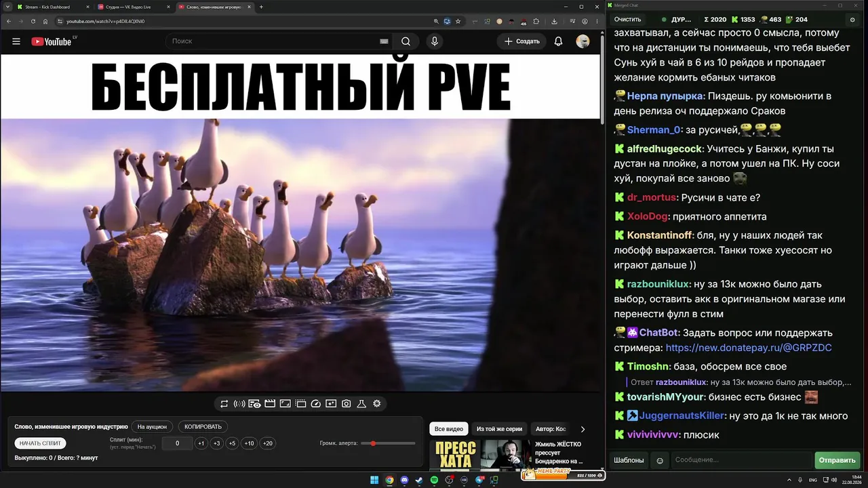Start voice search with microphone icon
Image resolution: width=868 pixels, height=488 pixels.
435,41
